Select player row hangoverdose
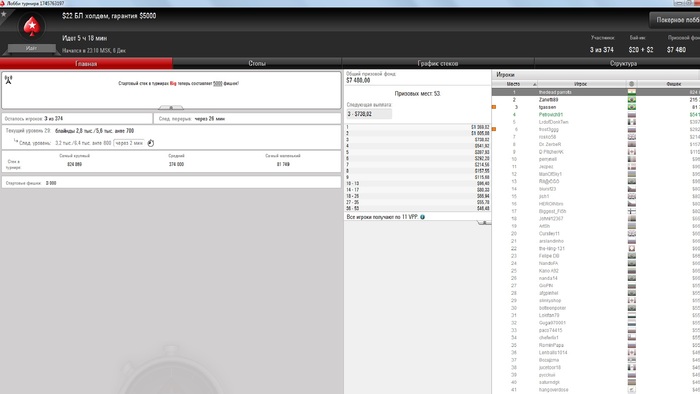The image size is (700, 394). pyautogui.click(x=596, y=390)
